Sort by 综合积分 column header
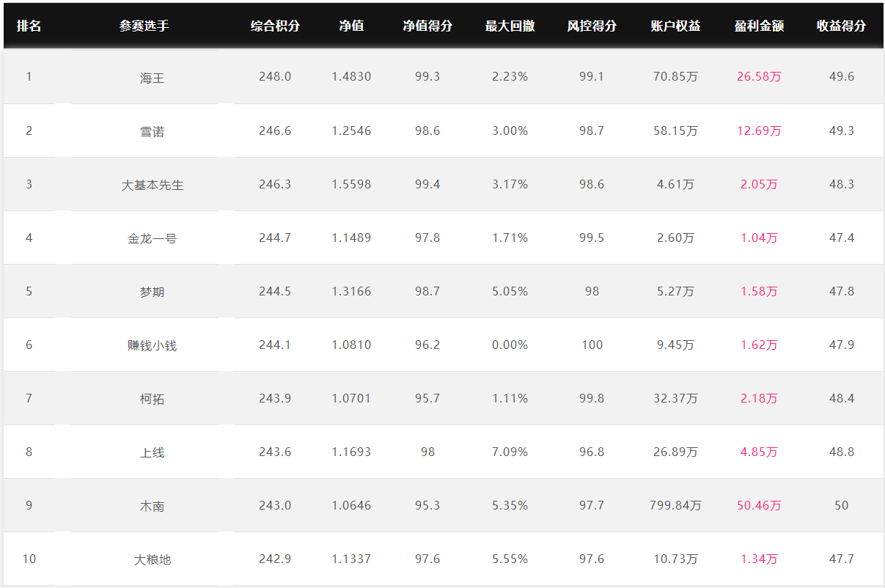The height and width of the screenshot is (588, 885). (275, 26)
